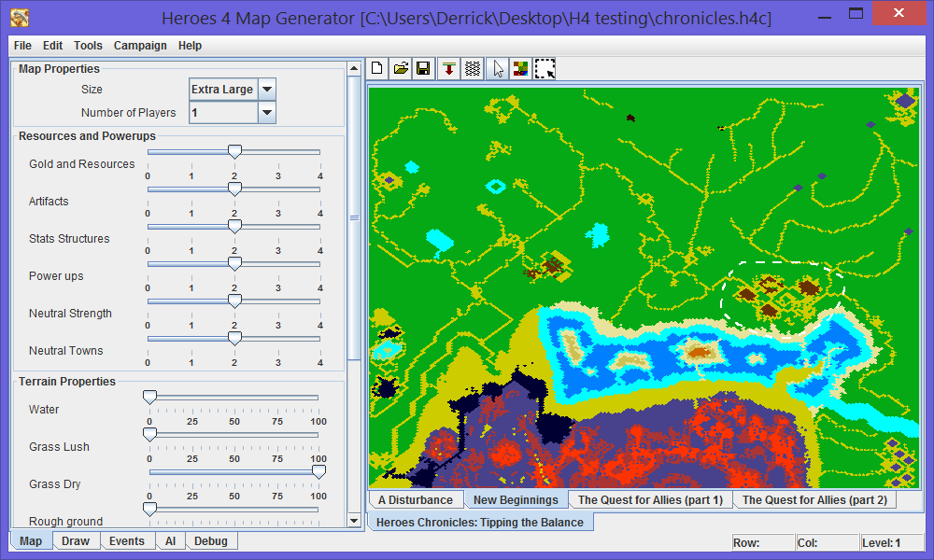Click the Power ups slider thumb
Screen dimensions: 934x560
234,263
